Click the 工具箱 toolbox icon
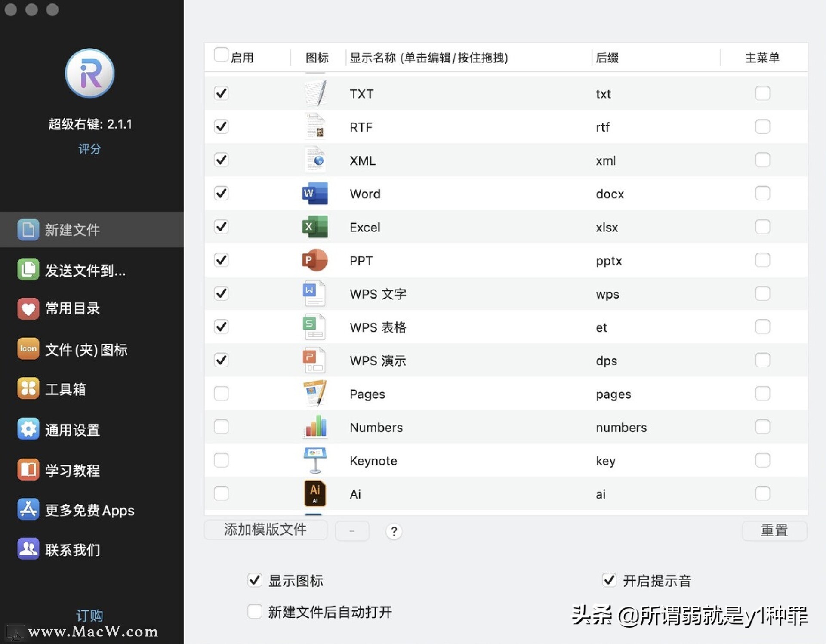 coord(28,388)
